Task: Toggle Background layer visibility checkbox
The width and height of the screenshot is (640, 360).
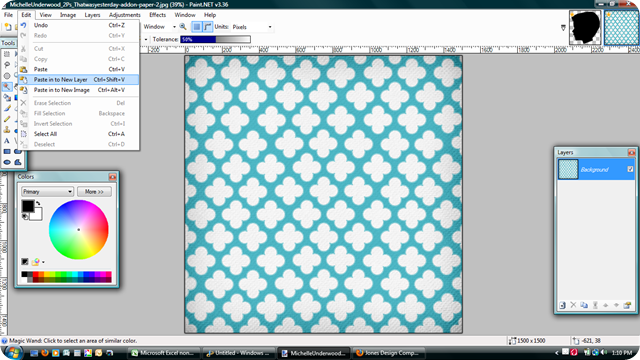Action: pos(630,169)
